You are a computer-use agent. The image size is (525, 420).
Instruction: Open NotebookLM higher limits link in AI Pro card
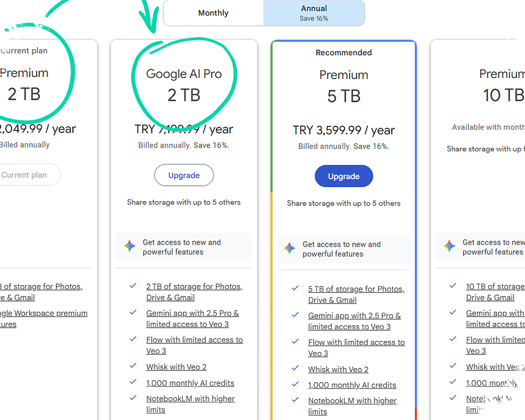coord(190,404)
